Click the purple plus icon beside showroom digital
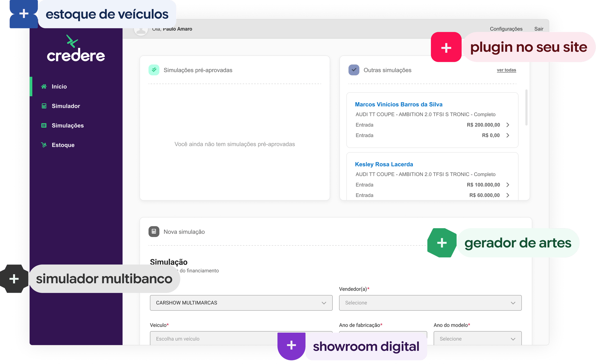The width and height of the screenshot is (596, 364). tap(291, 345)
